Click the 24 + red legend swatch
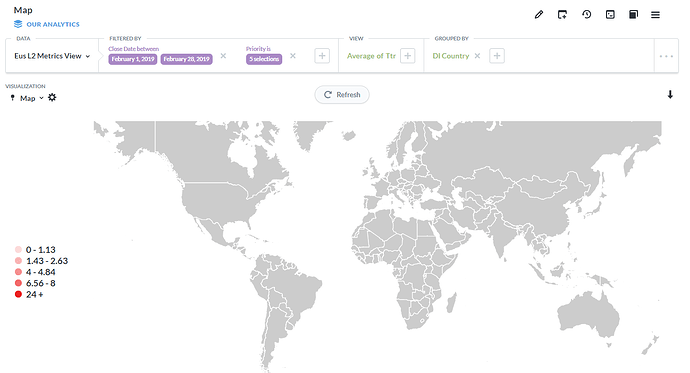 click(x=18, y=294)
